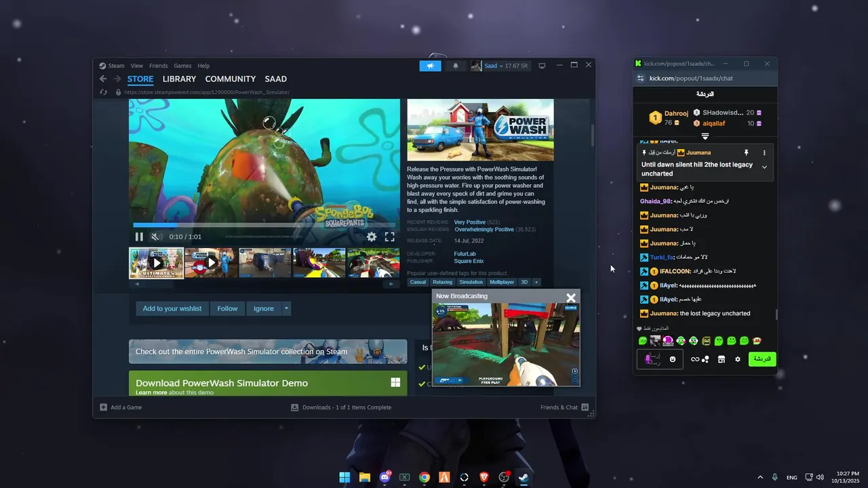Open the FuturLab developer link
This screenshot has width=868, height=488.
(x=465, y=254)
